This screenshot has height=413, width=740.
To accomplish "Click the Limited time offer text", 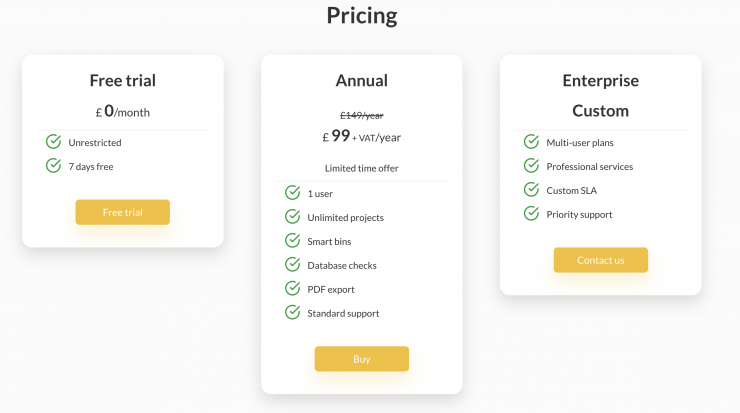I will pyautogui.click(x=361, y=168).
